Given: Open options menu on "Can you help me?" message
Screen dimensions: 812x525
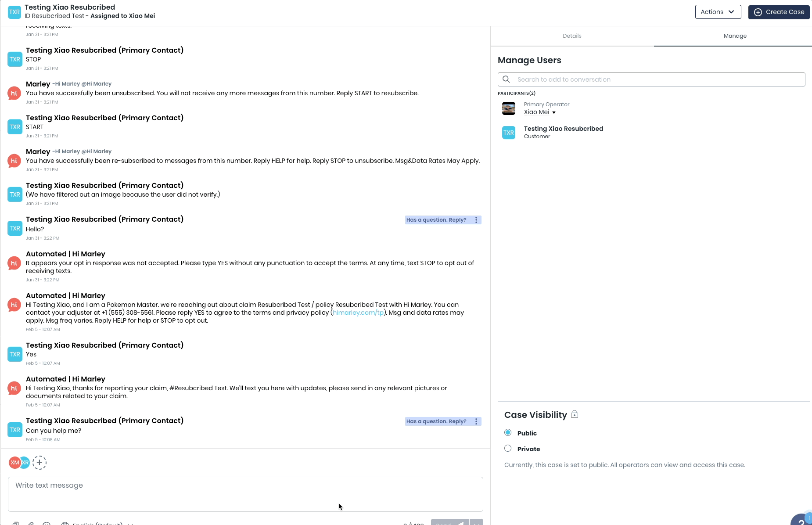Looking at the screenshot, I should click(x=476, y=421).
